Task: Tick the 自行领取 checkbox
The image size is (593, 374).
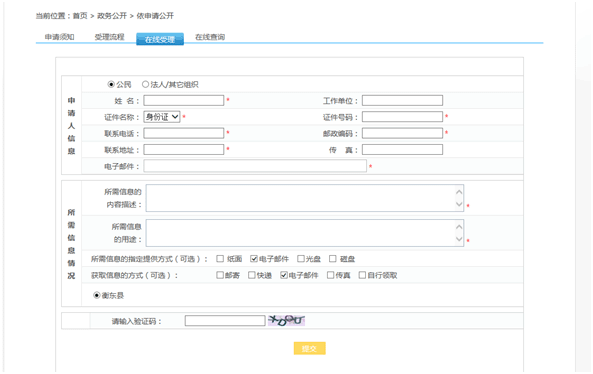Action: (x=362, y=275)
